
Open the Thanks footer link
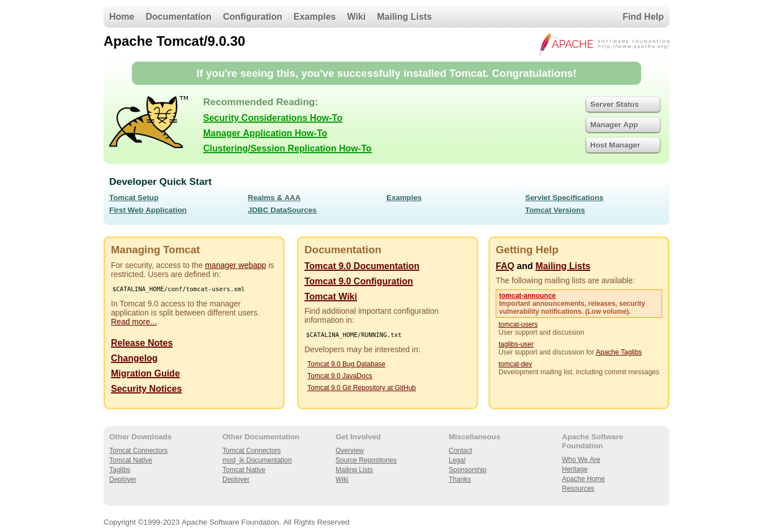click(x=459, y=479)
